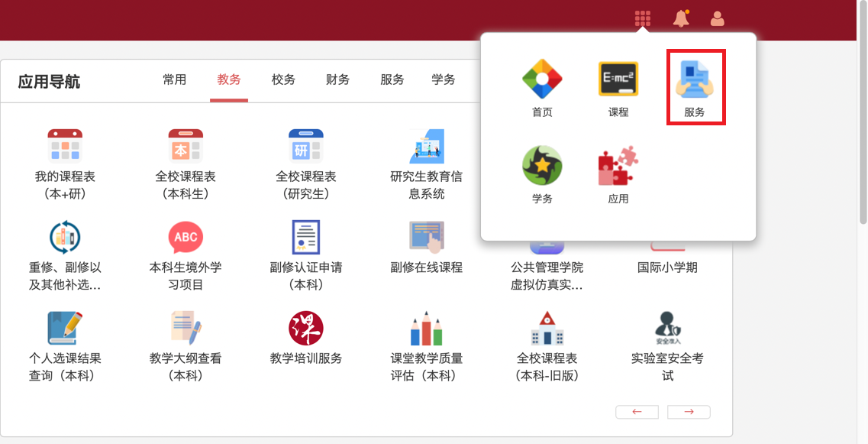Click the notification bell icon
Screen dimensions: 868x444
pyautogui.click(x=680, y=18)
